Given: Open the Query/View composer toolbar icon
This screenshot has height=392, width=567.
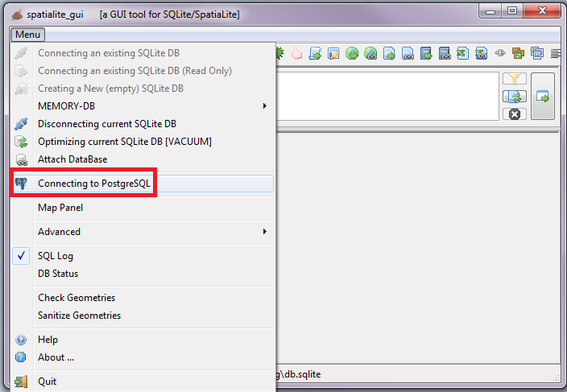Looking at the screenshot, I should [x=333, y=53].
